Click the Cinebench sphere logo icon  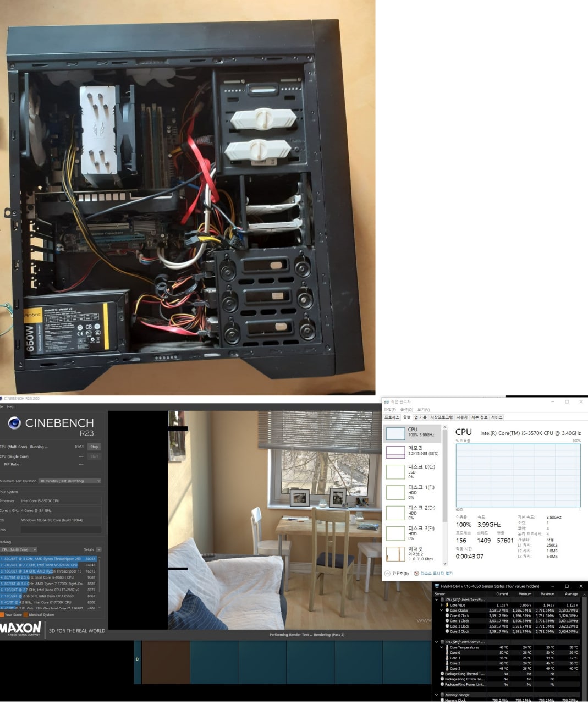point(14,422)
